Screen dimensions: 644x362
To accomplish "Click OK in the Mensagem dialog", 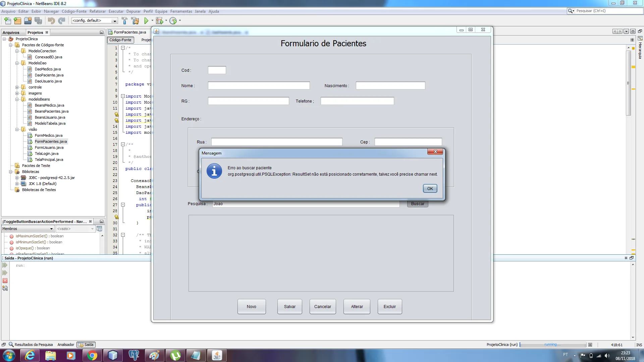I will coord(430,189).
